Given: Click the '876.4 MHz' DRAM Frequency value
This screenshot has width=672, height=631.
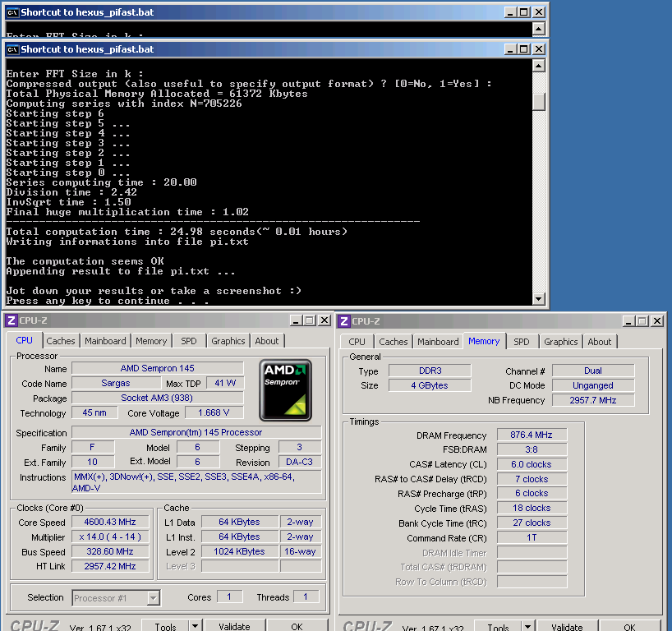Looking at the screenshot, I should 532,435.
